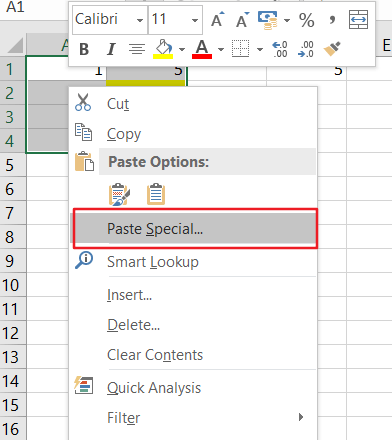Open accounting format dropdown arrow
The image size is (392, 440).
[x=287, y=20]
